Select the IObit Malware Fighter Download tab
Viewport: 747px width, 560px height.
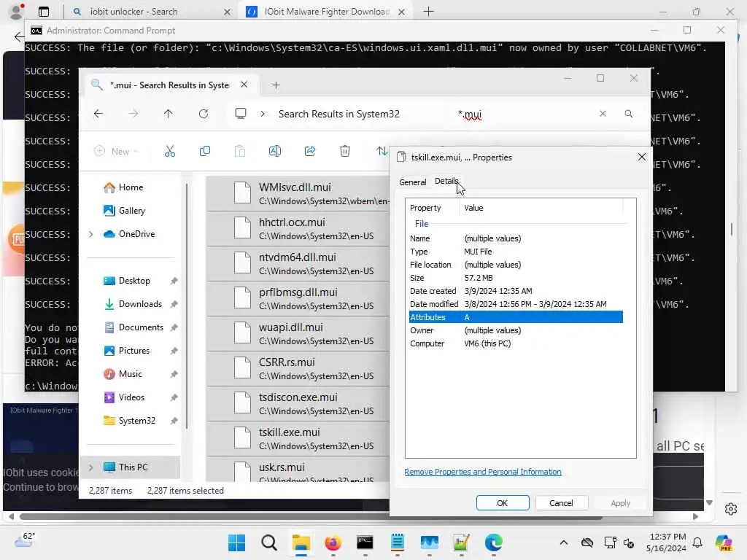[327, 12]
